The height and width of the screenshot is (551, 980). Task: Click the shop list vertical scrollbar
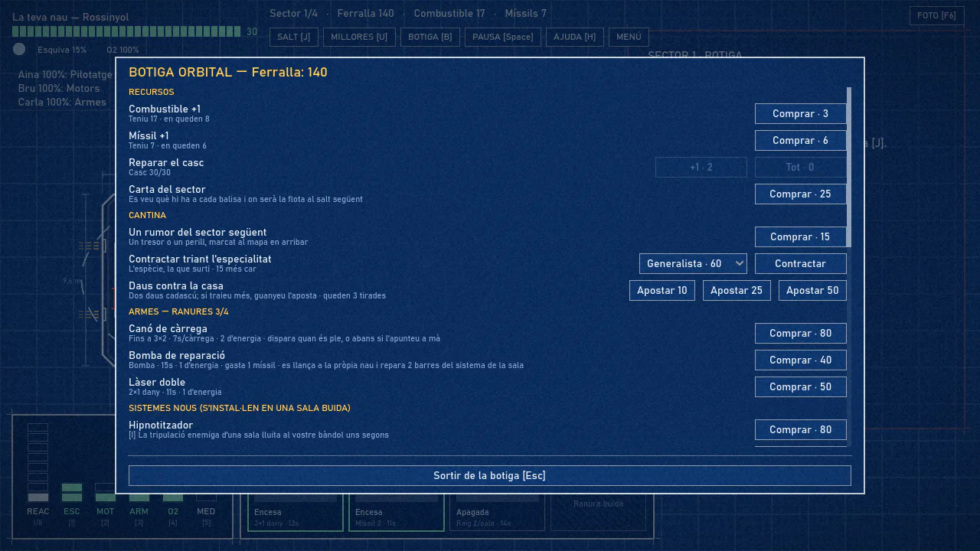(x=848, y=167)
